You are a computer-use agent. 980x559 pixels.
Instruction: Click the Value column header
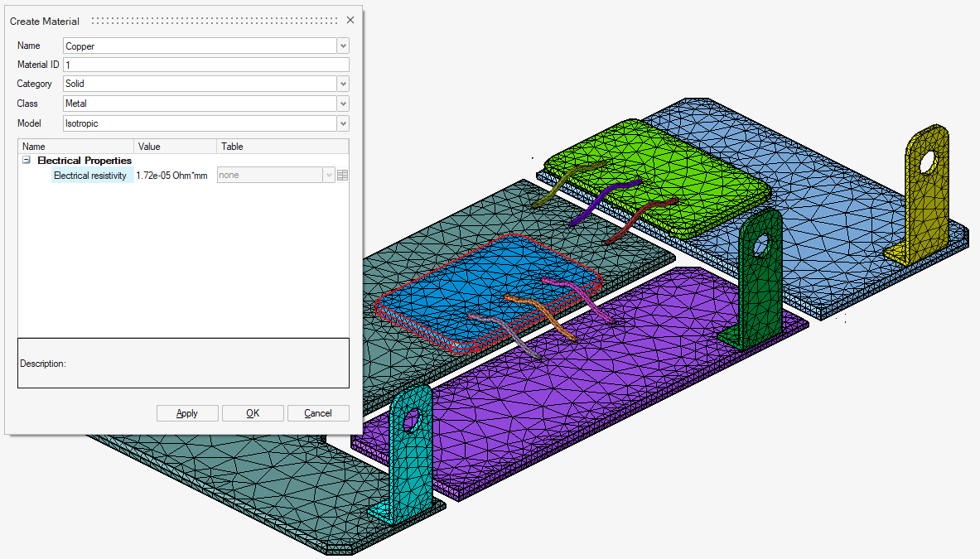176,147
